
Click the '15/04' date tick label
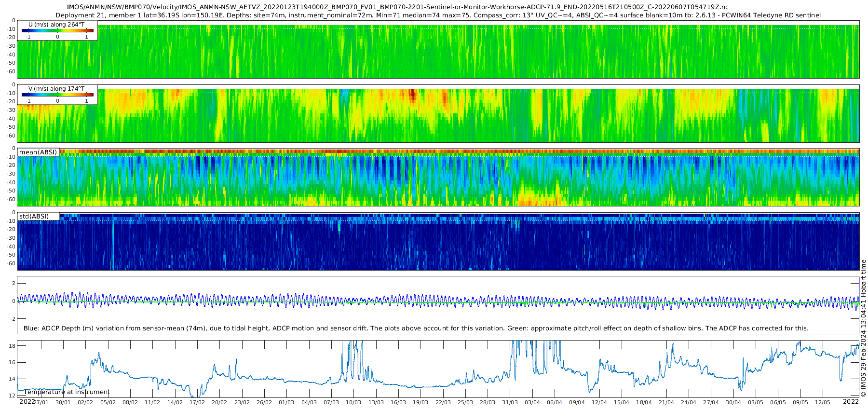point(622,403)
